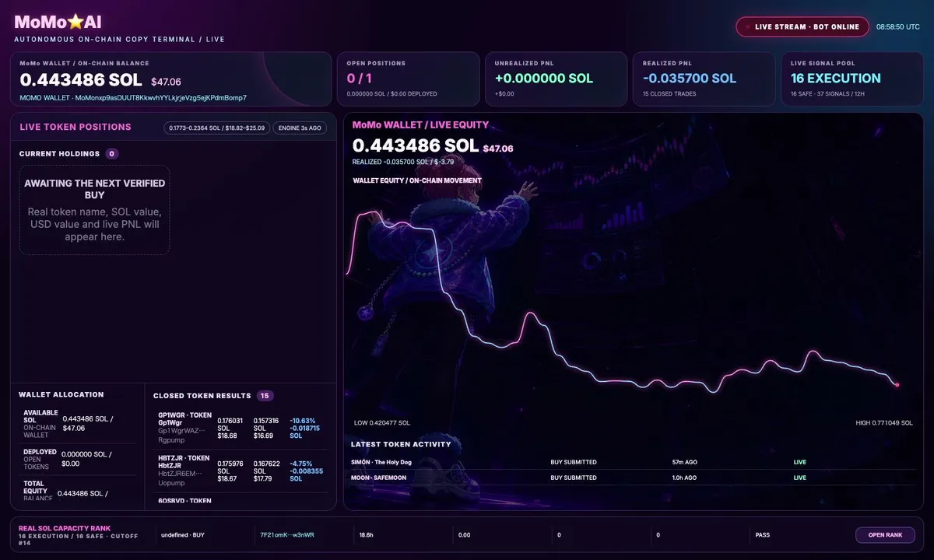934x560 pixels.
Task: Click the LIVE TOKEN POSITIONS heading
Action: click(x=75, y=127)
